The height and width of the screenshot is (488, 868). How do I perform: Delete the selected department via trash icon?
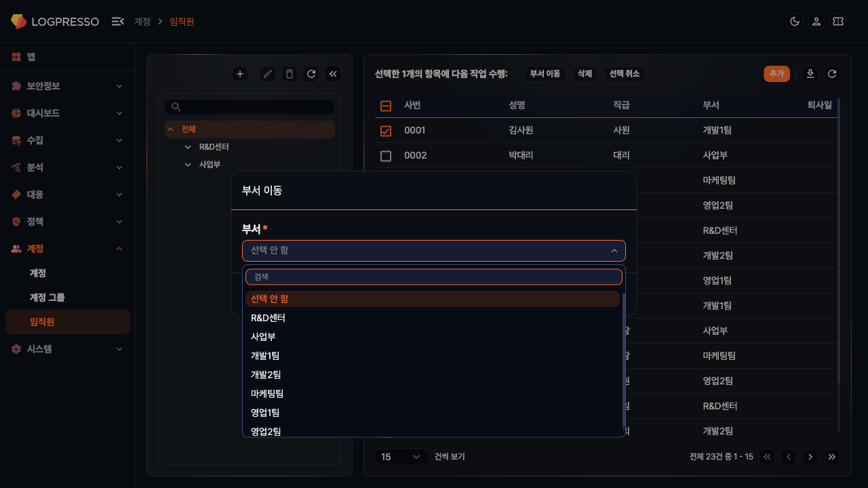tap(289, 74)
